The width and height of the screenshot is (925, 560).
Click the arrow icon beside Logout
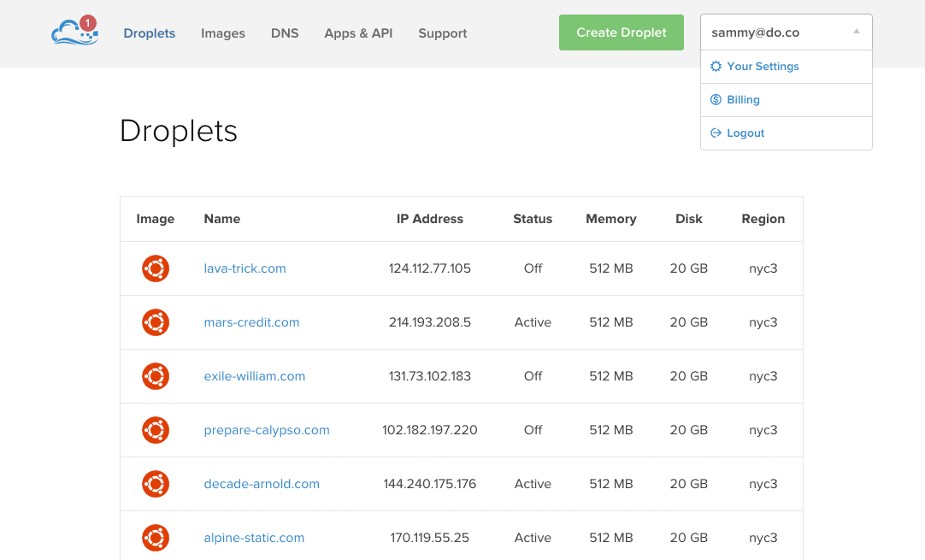pos(716,133)
